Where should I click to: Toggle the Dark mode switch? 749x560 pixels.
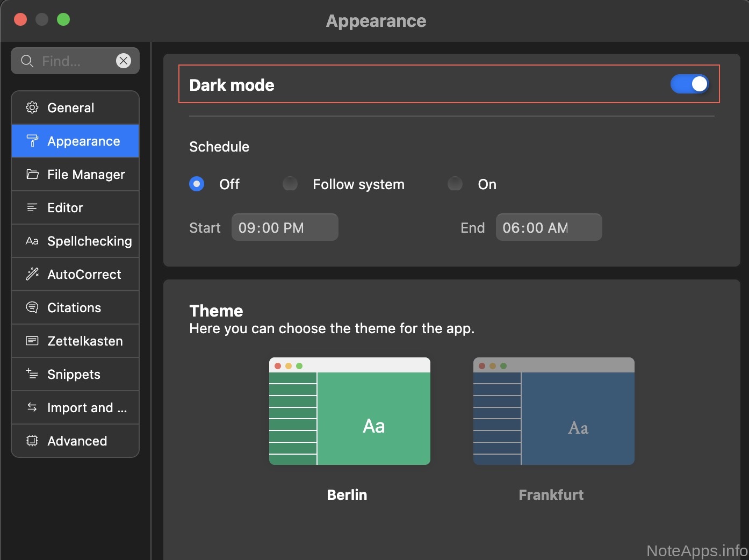[689, 84]
